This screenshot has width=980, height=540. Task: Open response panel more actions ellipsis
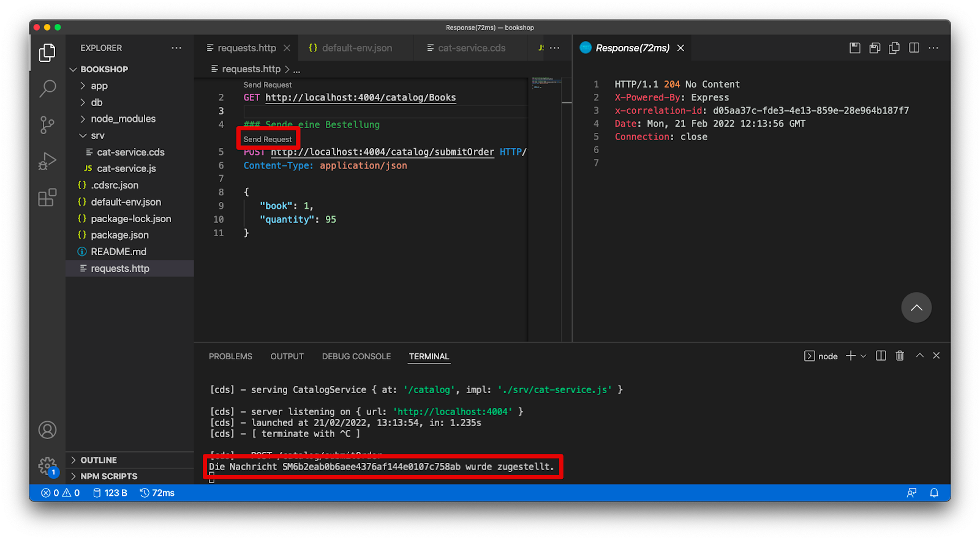933,48
